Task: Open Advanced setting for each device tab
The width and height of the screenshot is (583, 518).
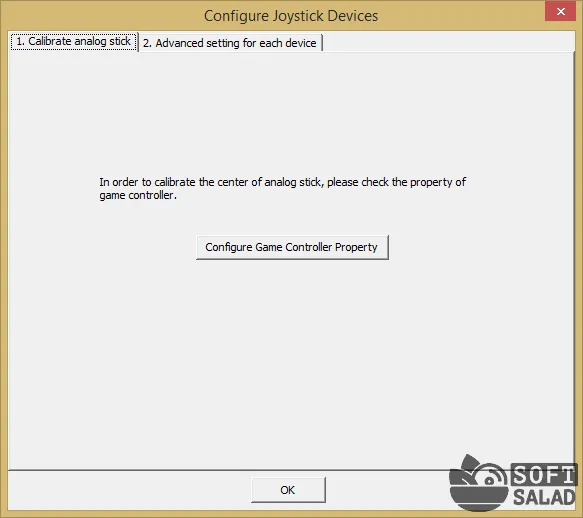Action: click(230, 43)
